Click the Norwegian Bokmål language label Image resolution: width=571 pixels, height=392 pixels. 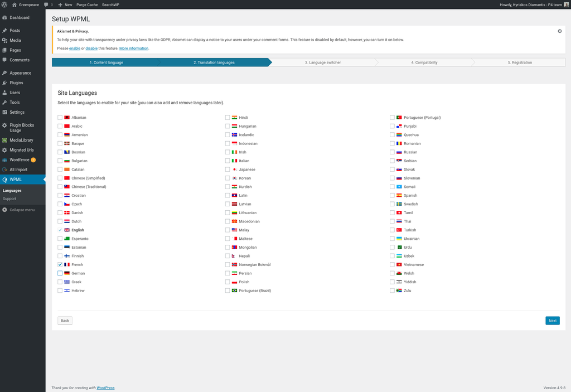[x=254, y=265]
